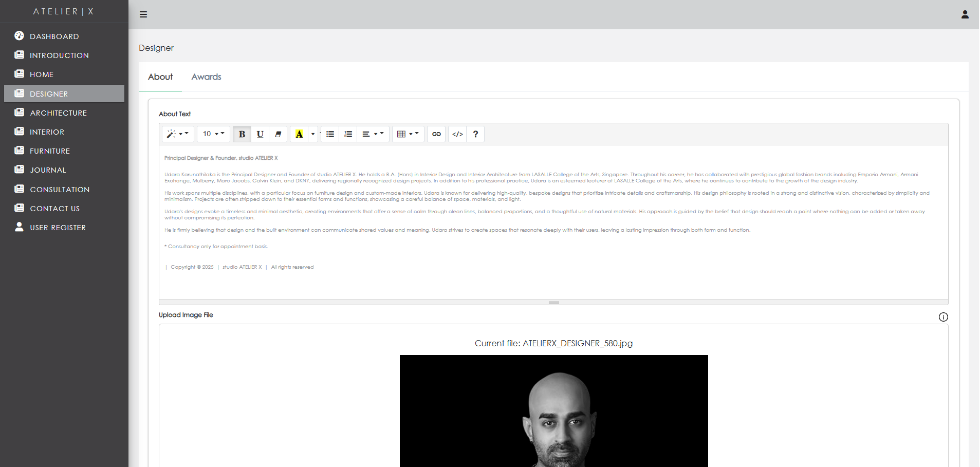
Task: Switch to the Awards tab
Action: point(206,77)
